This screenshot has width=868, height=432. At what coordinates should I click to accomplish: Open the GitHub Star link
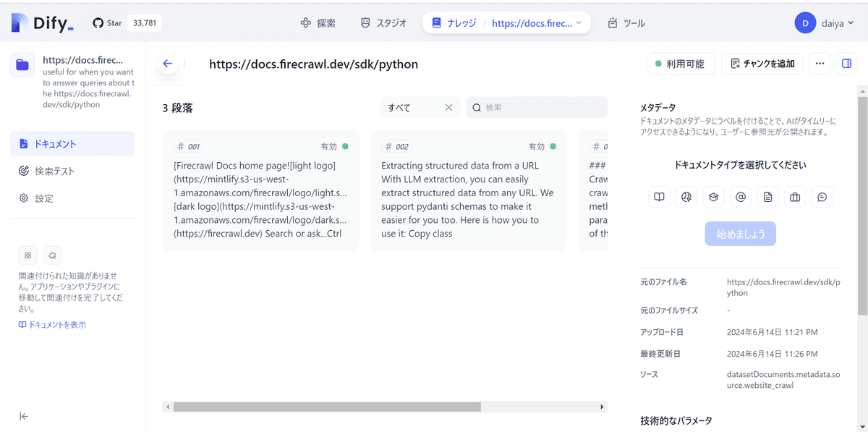coord(108,23)
